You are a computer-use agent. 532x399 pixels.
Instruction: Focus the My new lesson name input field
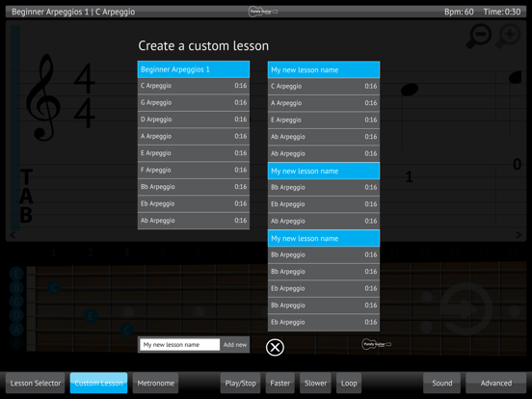click(x=179, y=345)
